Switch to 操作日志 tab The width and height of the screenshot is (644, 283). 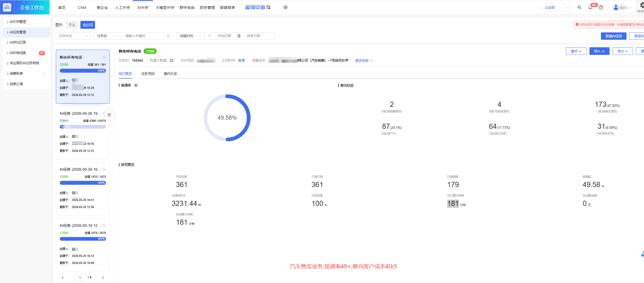(170, 74)
